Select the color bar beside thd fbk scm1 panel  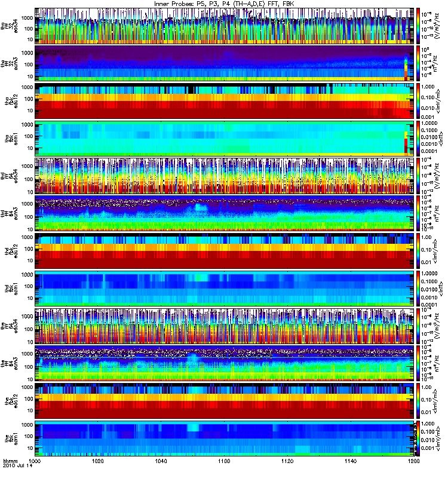tap(418, 289)
